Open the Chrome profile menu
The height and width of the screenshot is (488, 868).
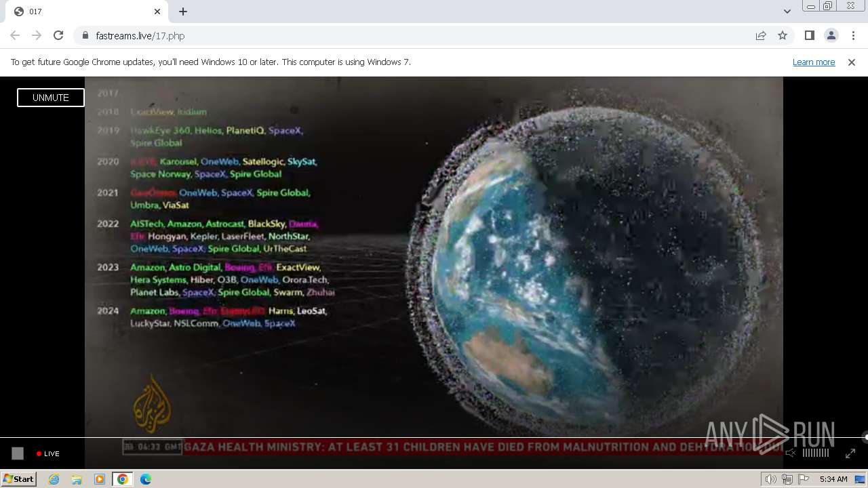831,35
